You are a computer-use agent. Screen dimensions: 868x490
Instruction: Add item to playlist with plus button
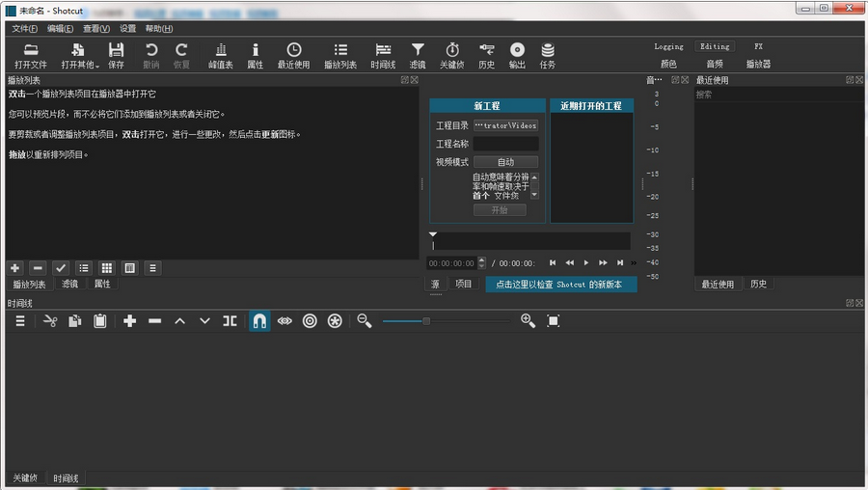coord(14,268)
